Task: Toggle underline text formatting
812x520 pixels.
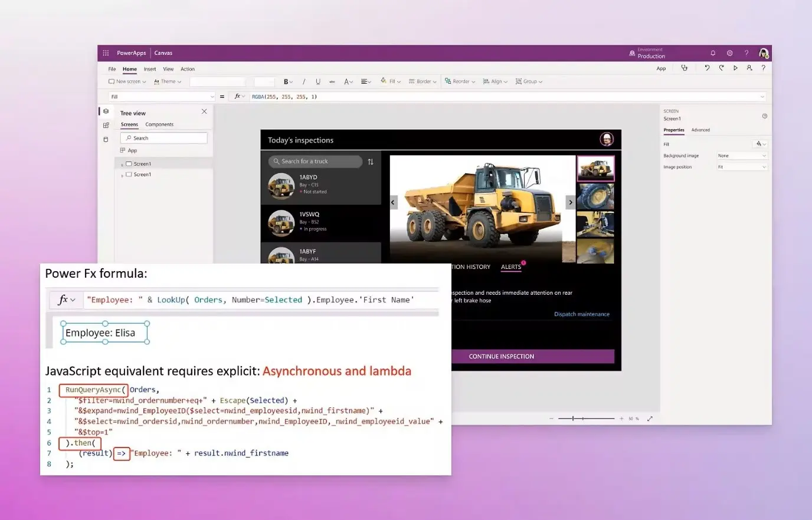Action: 318,82
